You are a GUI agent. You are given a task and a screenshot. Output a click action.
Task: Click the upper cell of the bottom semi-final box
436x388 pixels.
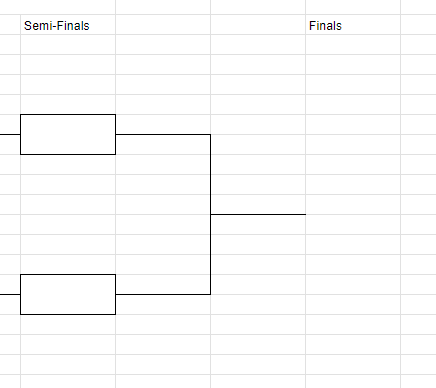(68, 284)
